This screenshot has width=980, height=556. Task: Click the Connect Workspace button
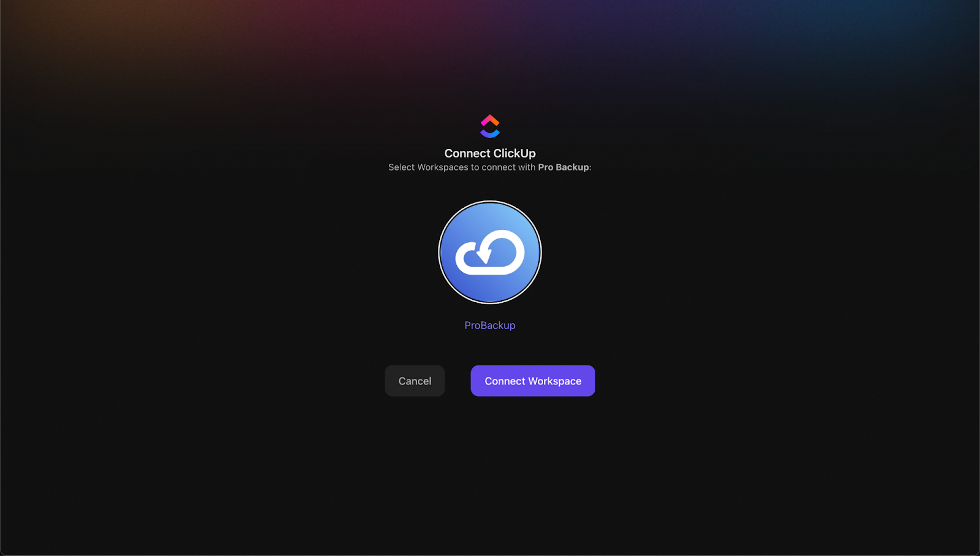[533, 381]
